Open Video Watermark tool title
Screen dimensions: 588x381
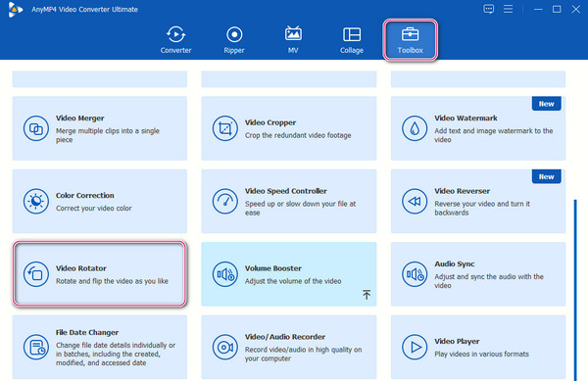click(x=465, y=118)
